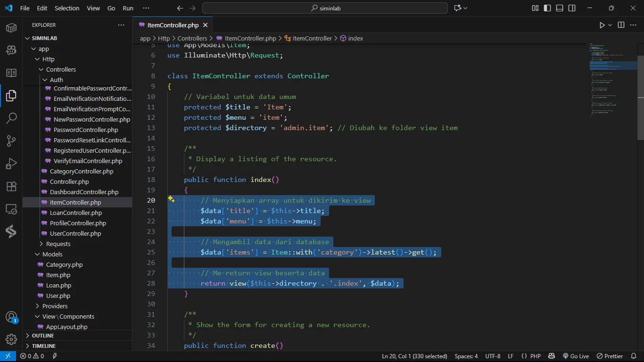Open the Search view in activity bar

coord(11,118)
